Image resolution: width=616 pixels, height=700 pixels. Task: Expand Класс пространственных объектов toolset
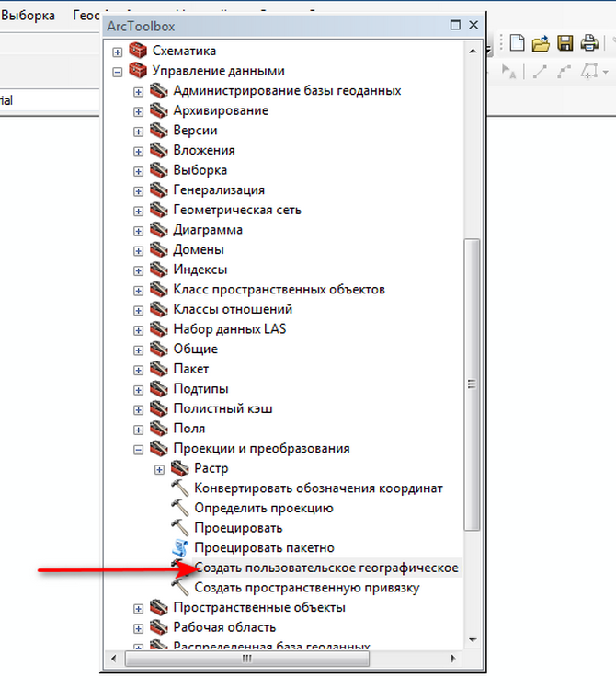click(x=139, y=291)
